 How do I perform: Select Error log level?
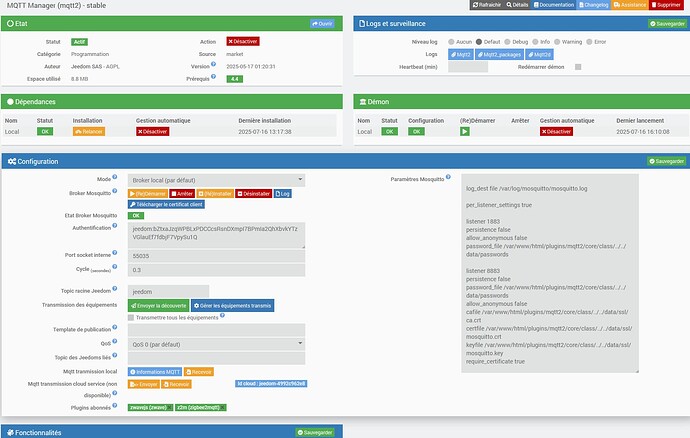pos(589,42)
